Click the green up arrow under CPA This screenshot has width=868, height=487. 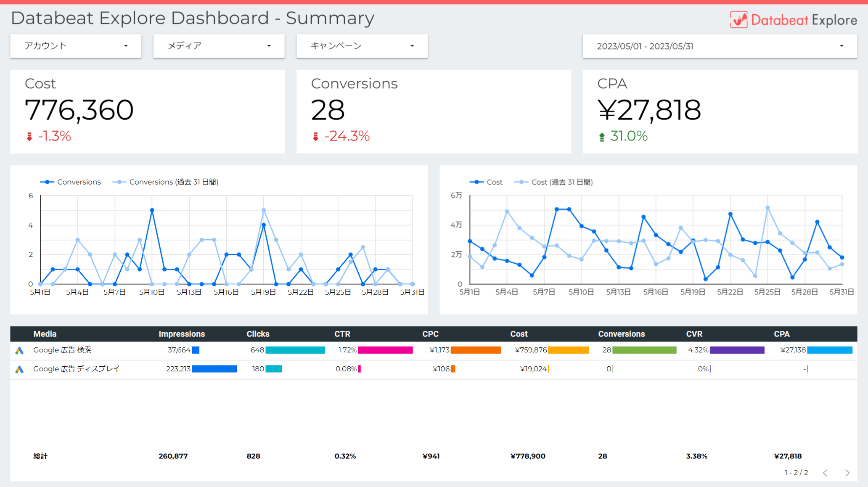coord(602,137)
